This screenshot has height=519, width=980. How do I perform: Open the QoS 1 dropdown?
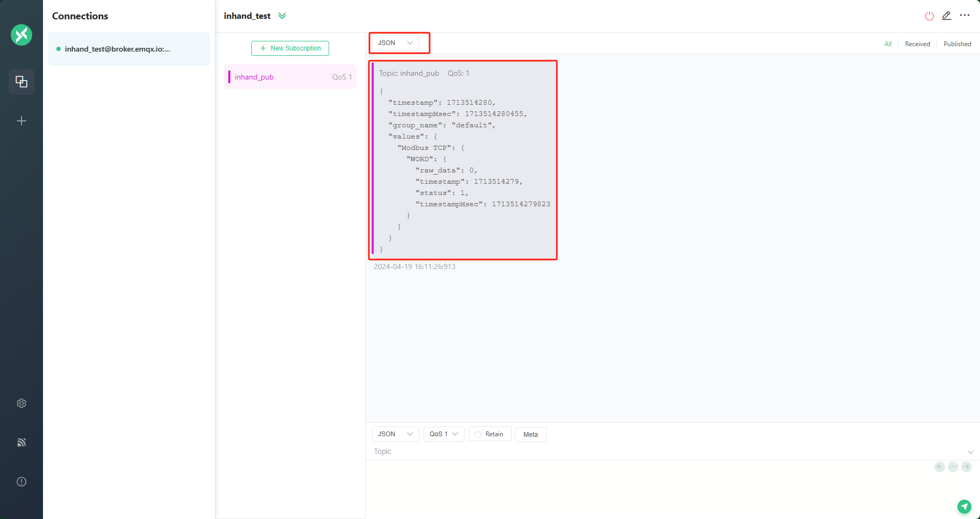[444, 434]
